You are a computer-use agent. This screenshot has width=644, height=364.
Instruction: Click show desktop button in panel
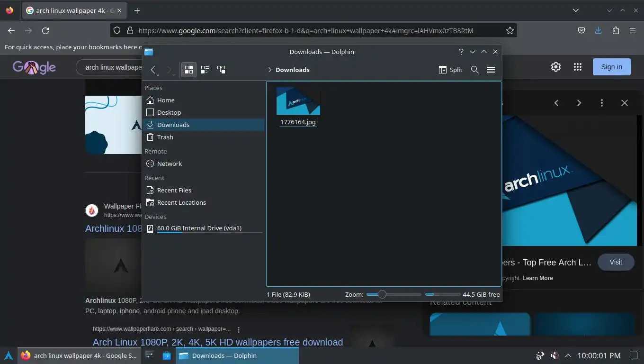(x=634, y=355)
